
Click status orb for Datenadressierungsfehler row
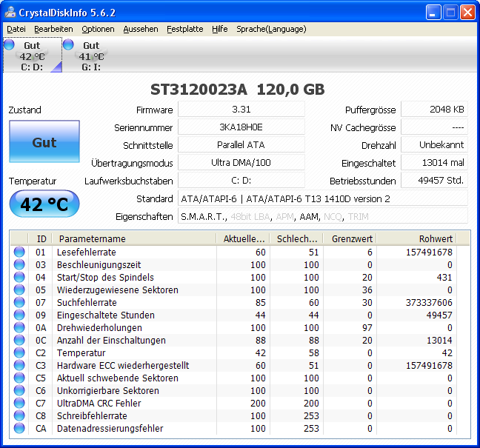(x=19, y=428)
